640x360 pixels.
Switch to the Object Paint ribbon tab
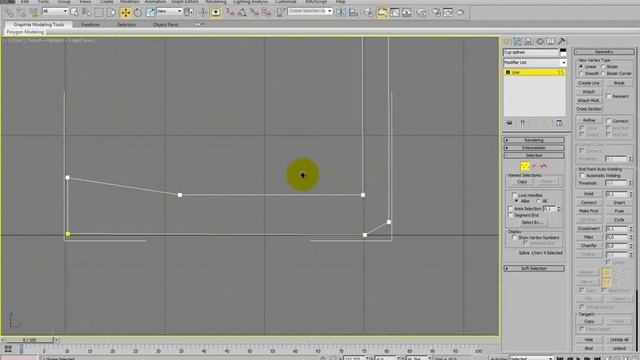(x=165, y=24)
